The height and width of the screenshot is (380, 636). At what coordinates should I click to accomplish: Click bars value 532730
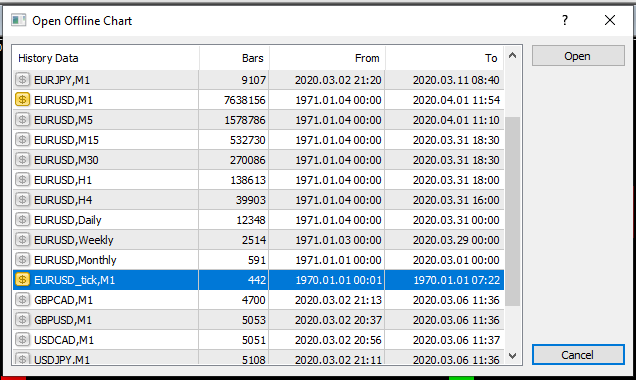coord(247,140)
